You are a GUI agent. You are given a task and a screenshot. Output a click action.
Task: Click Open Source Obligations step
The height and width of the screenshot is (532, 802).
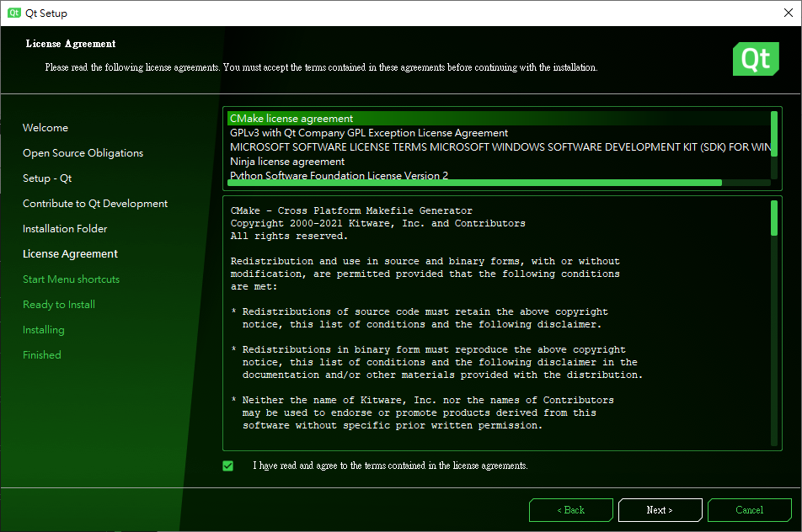coord(83,153)
